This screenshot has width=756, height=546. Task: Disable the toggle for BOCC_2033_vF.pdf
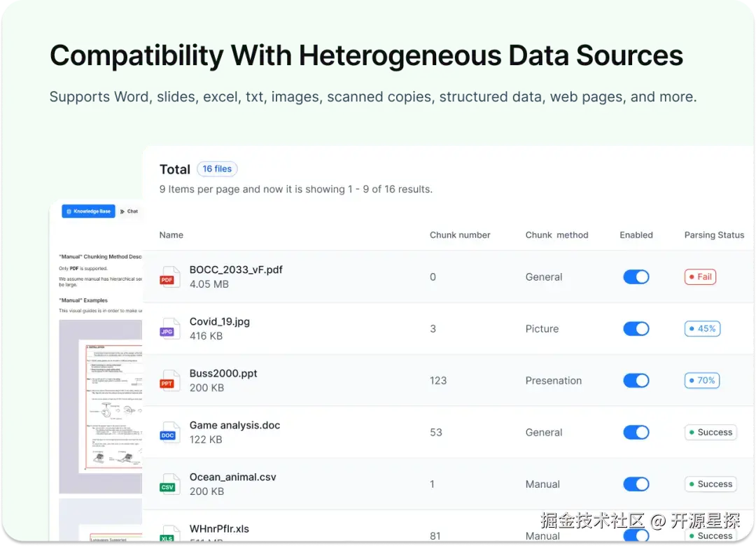point(636,276)
